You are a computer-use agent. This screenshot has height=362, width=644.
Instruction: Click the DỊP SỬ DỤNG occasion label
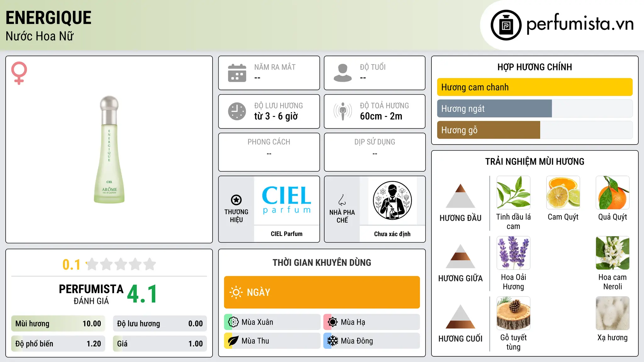pos(375,142)
